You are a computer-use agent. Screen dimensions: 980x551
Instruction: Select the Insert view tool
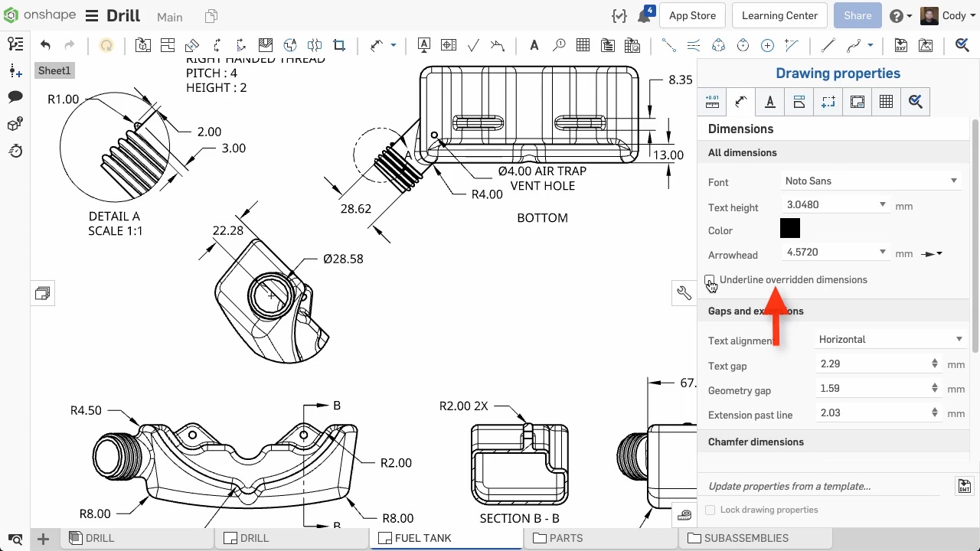click(143, 45)
